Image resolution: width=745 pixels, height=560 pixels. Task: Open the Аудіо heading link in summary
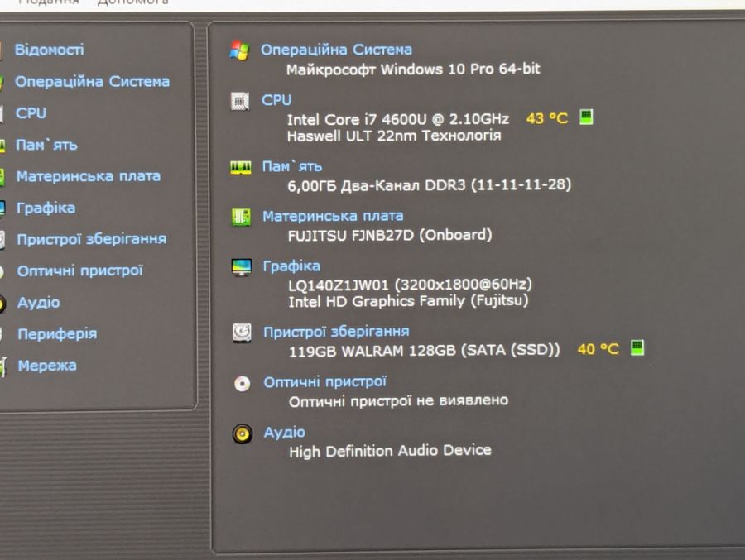tap(285, 433)
